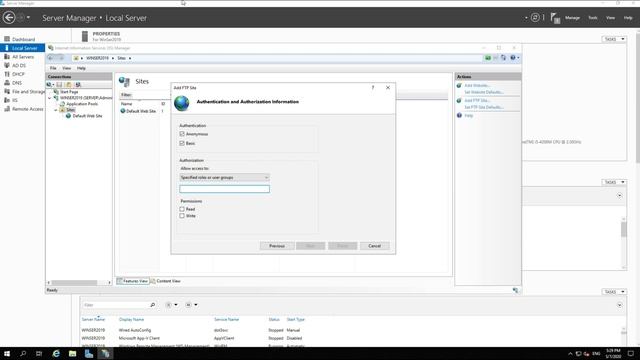
Task: Open IIS Manager View menu
Action: (67, 68)
